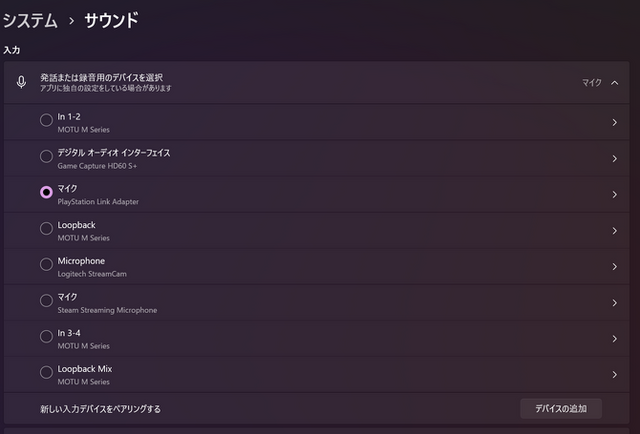Select the Loopback MOTU M Series radio button
Screen dimensions: 640x434
pos(46,229)
